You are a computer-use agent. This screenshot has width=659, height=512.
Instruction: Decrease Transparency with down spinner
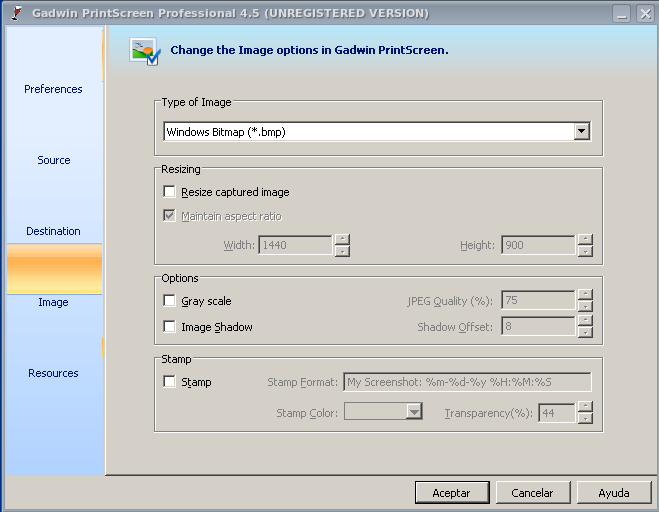[x=585, y=419]
